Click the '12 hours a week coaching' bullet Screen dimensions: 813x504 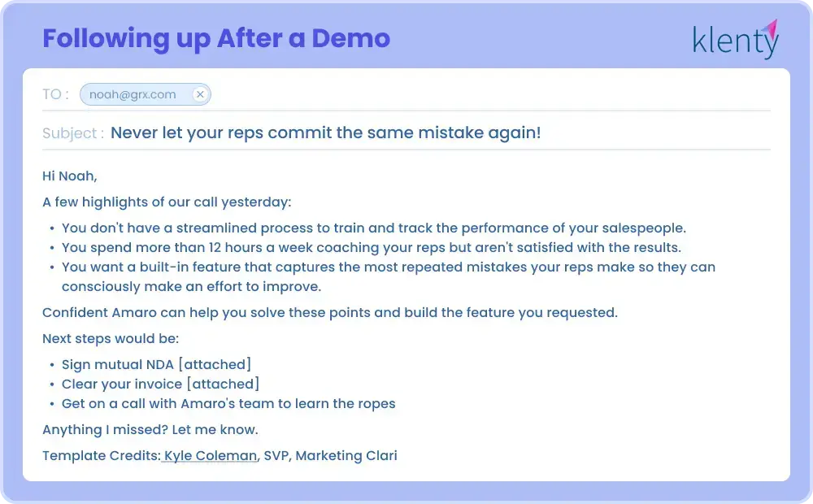coord(371,247)
